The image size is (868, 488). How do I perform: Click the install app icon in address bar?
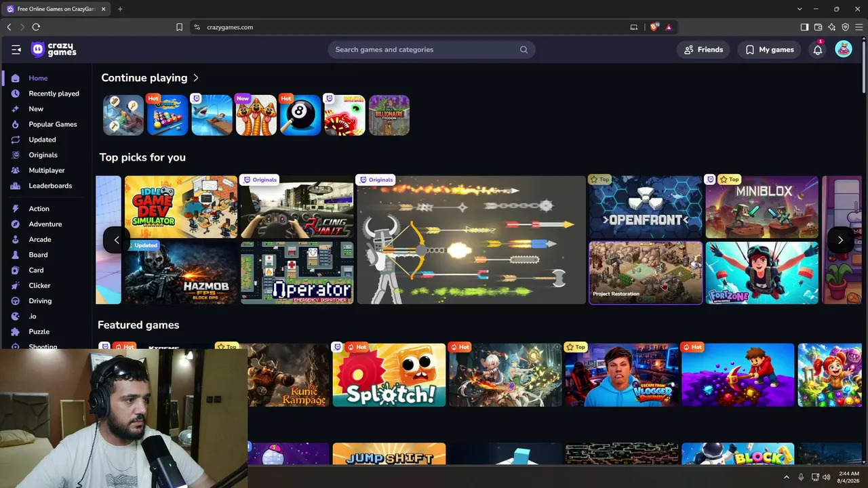tap(634, 27)
